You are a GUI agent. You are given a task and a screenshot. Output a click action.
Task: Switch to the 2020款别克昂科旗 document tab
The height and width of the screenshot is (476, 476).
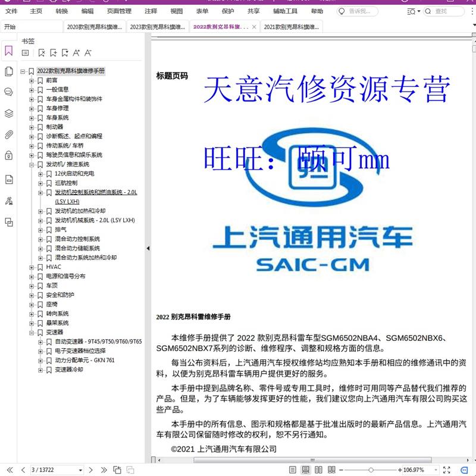click(x=95, y=27)
